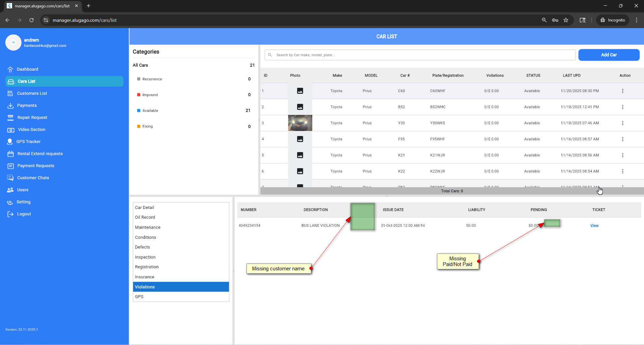644x345 pixels.
Task: Switch to the Oil Record tab
Action: coord(145,217)
